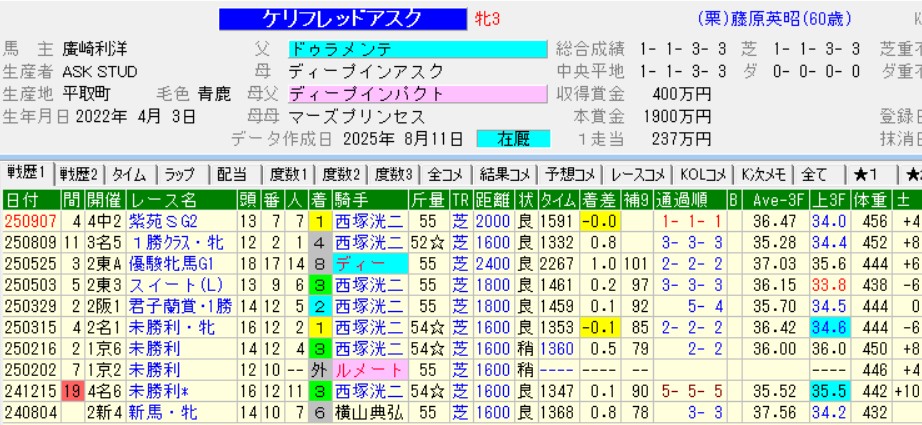Select the ラップ tab

point(181,174)
